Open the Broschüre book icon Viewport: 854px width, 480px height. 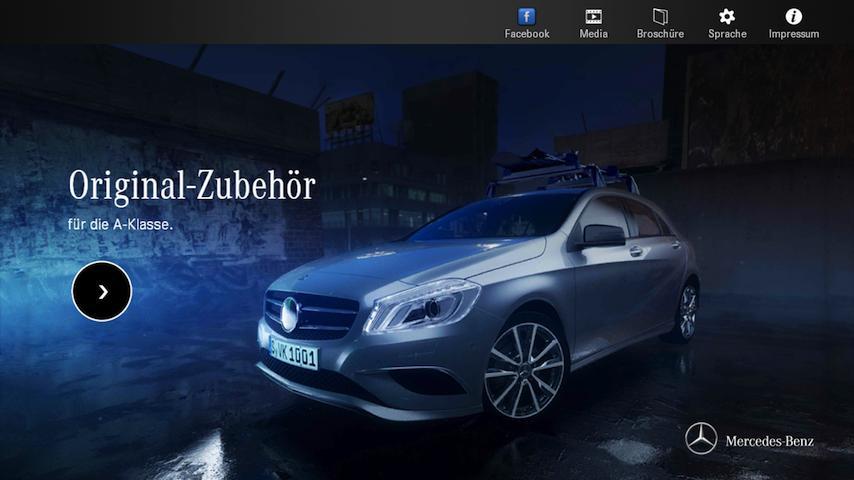(660, 16)
